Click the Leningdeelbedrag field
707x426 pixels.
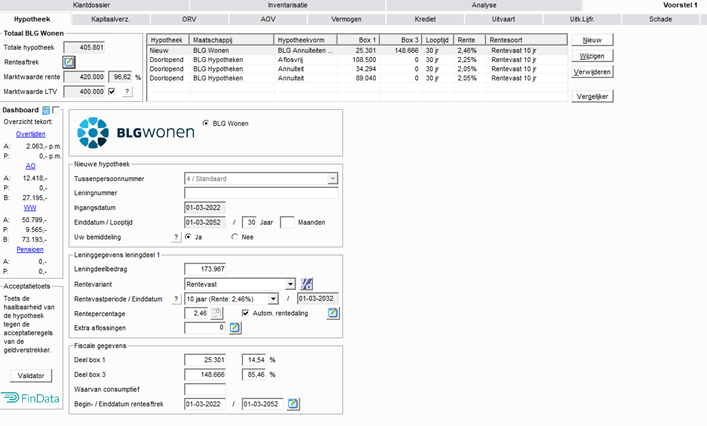pos(205,269)
